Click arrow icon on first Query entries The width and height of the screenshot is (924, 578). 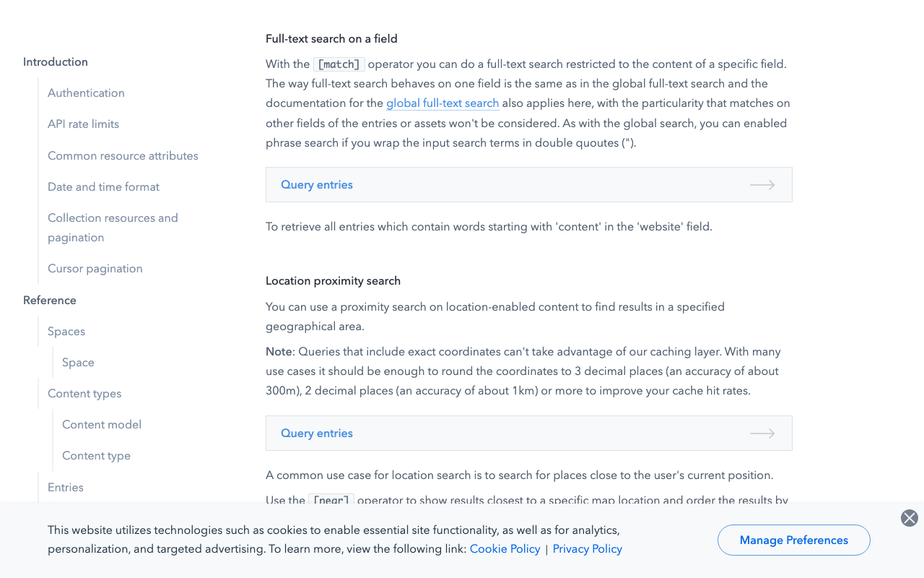pyautogui.click(x=762, y=185)
